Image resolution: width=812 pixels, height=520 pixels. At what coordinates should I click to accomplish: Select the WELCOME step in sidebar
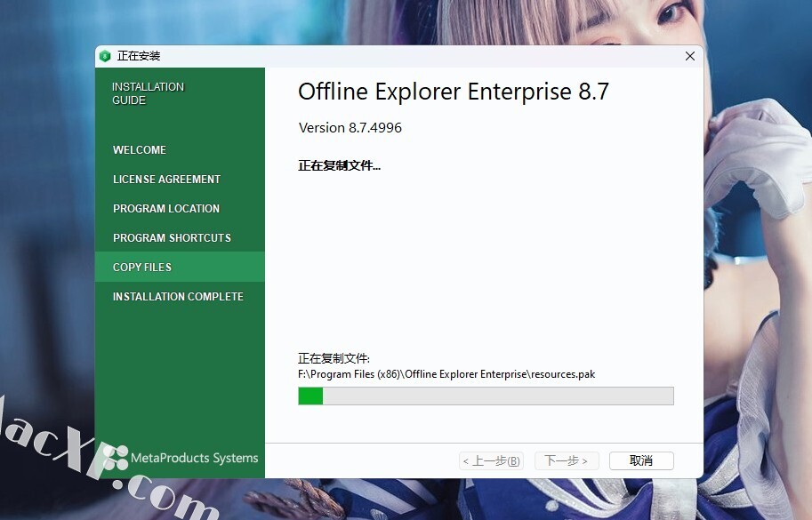140,150
